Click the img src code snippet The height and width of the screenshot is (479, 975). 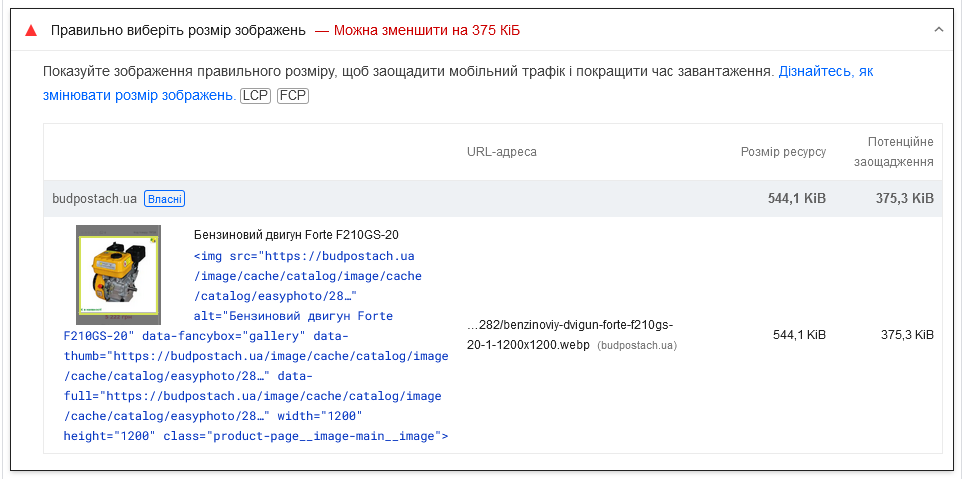click(x=256, y=346)
